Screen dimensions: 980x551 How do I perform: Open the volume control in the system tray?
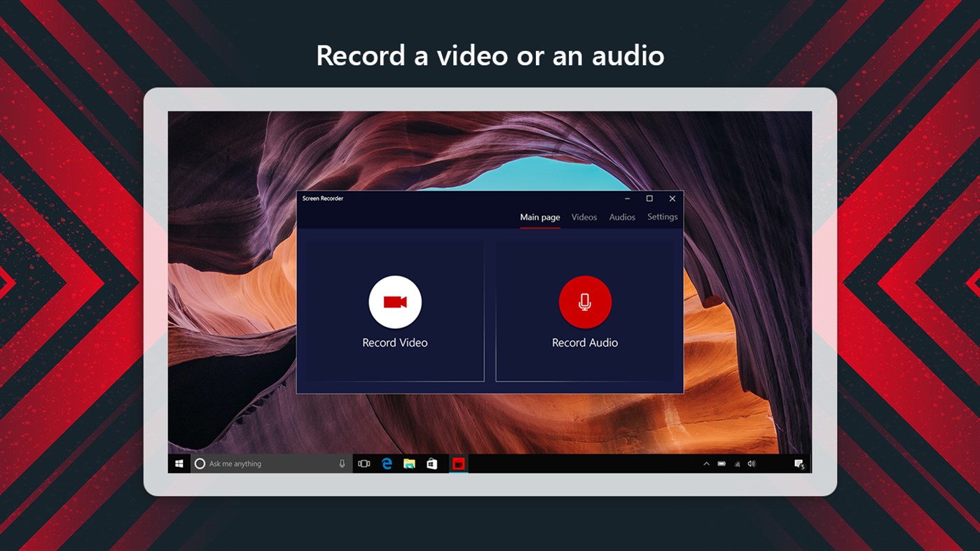751,463
